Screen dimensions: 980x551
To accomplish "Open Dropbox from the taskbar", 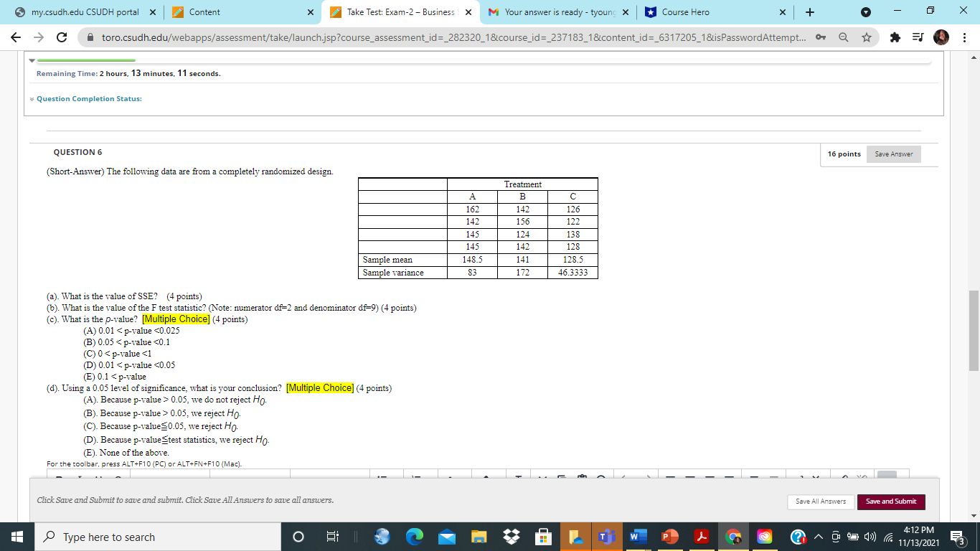I will (512, 537).
